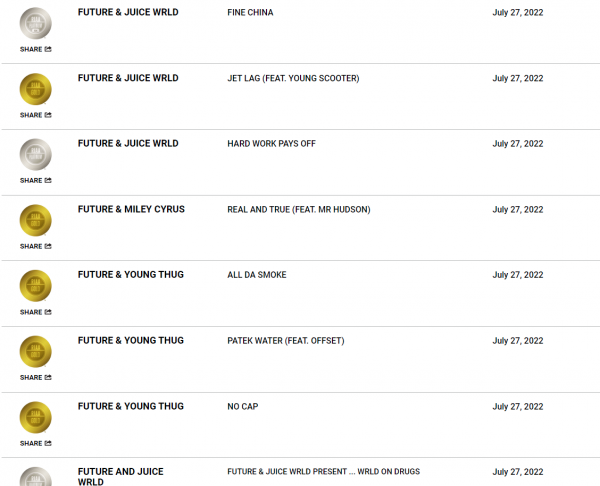The image size is (600, 486).
Task: Share the Jet Lag certification
Action: pos(36,115)
